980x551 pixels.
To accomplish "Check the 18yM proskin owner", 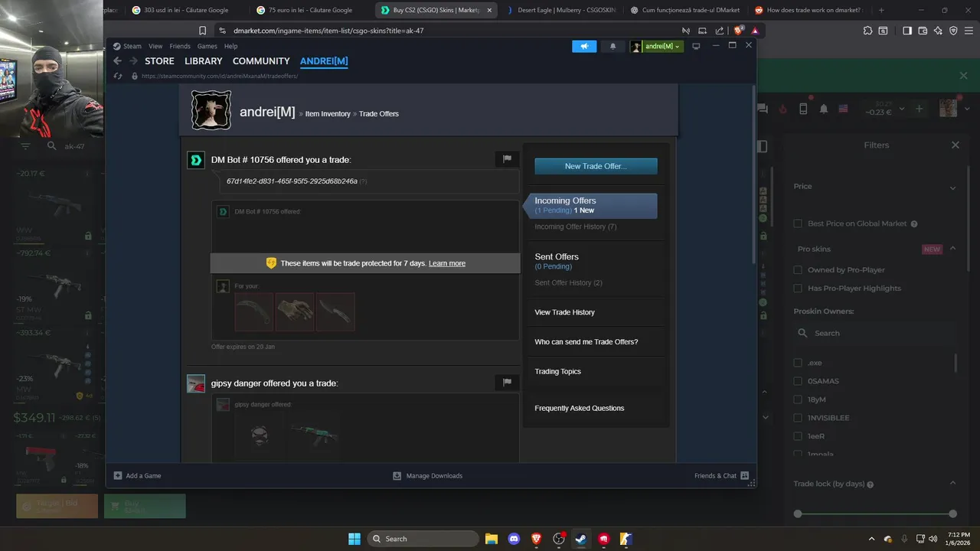I will pos(798,399).
